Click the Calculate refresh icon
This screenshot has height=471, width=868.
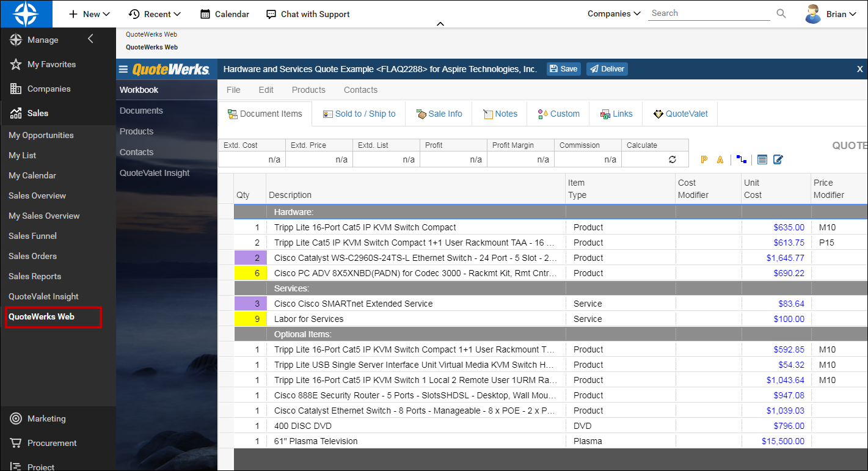tap(672, 159)
